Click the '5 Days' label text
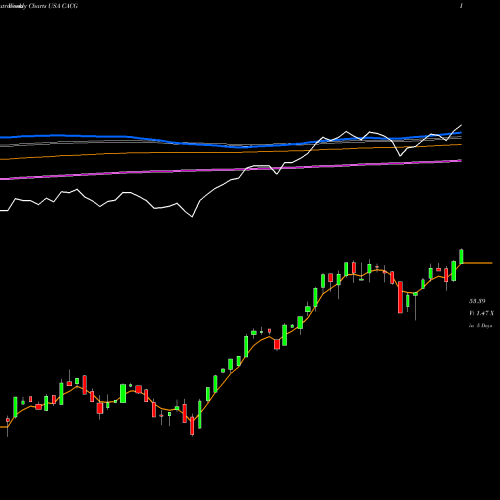The height and width of the screenshot is (500, 500). (484, 326)
